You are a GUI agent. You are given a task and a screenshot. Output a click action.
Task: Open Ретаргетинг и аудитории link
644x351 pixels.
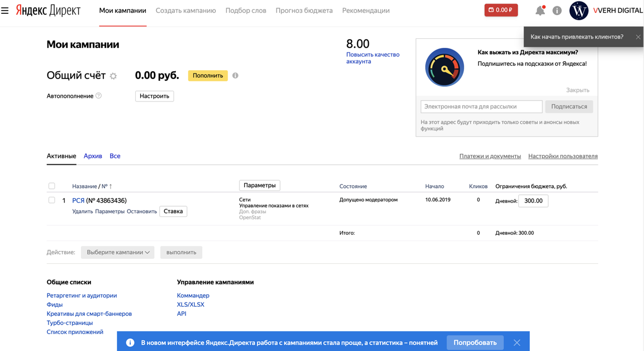[x=82, y=296]
